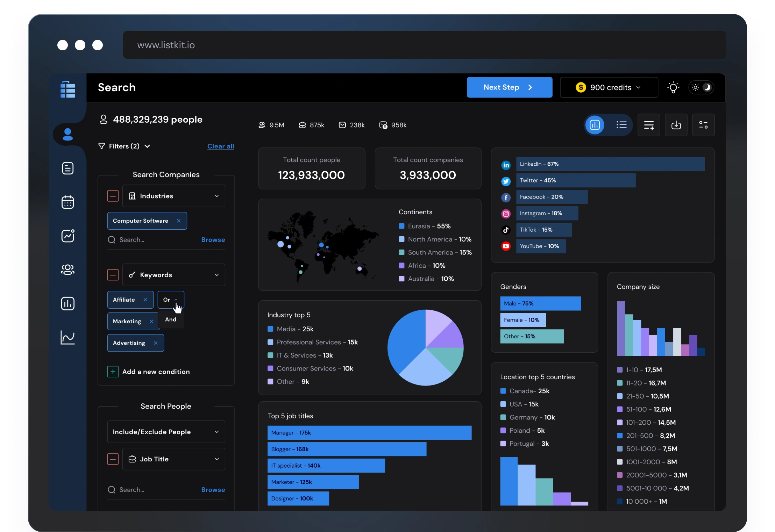Expand the Filters (2) menu
Viewport: 775px width, 532px height.
(125, 146)
